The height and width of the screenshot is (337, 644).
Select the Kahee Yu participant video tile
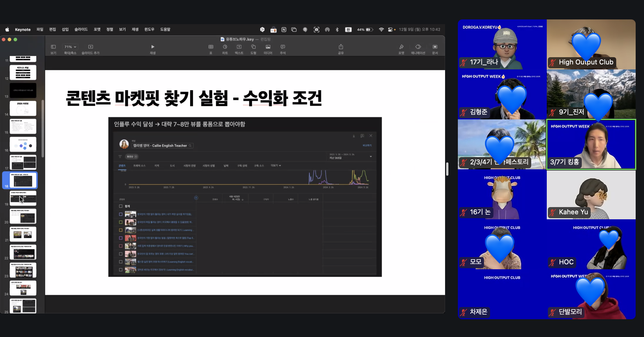(x=591, y=195)
